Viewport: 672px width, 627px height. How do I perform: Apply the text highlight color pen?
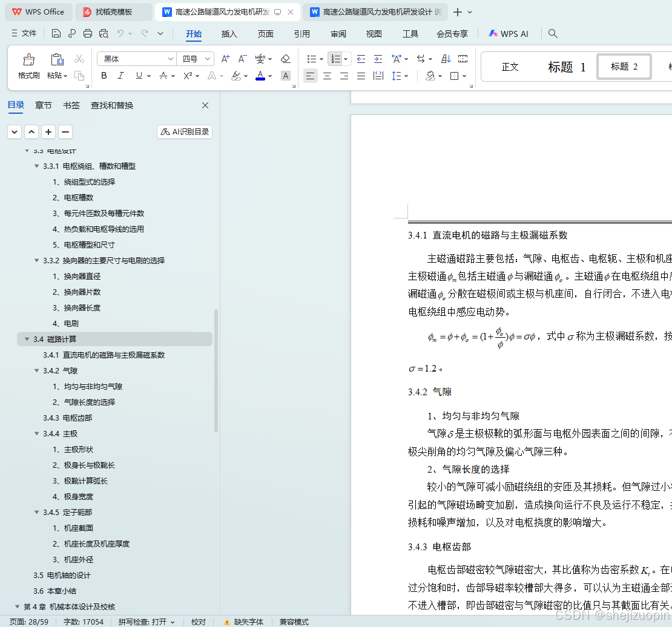click(236, 76)
